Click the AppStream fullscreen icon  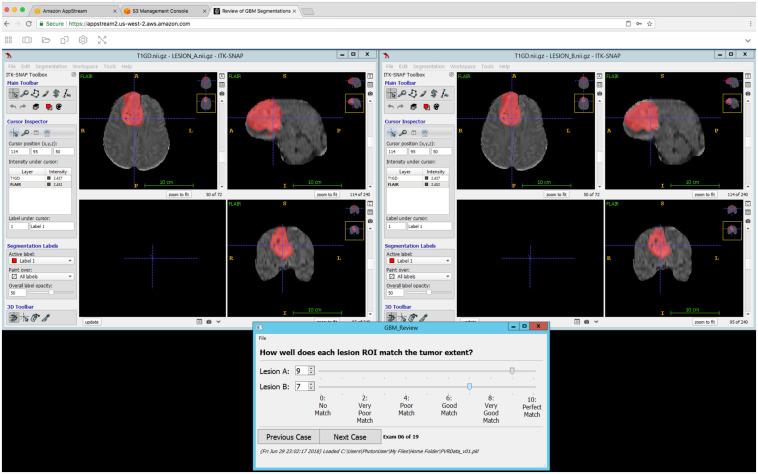click(x=103, y=39)
